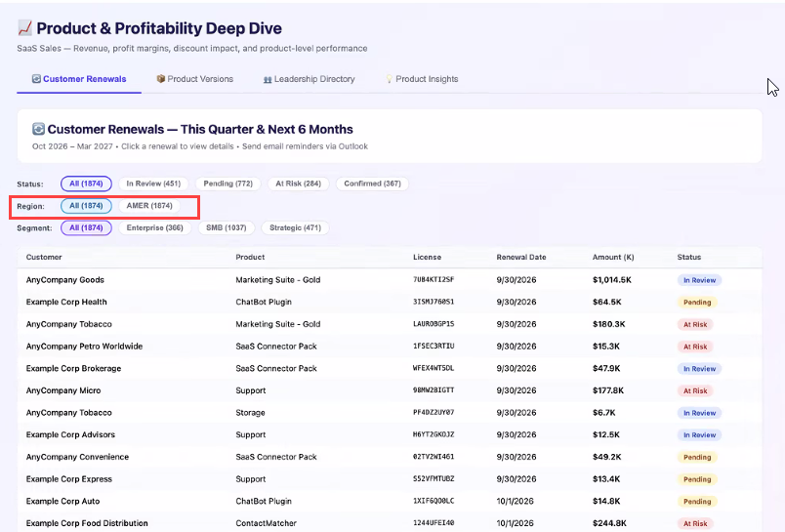Click Pending badge for Example Corp Health

(697, 303)
